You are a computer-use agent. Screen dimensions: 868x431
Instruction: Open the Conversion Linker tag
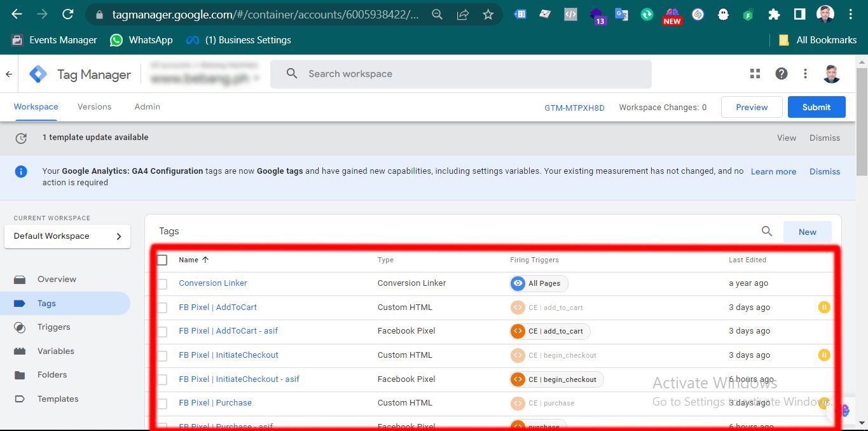pos(213,283)
